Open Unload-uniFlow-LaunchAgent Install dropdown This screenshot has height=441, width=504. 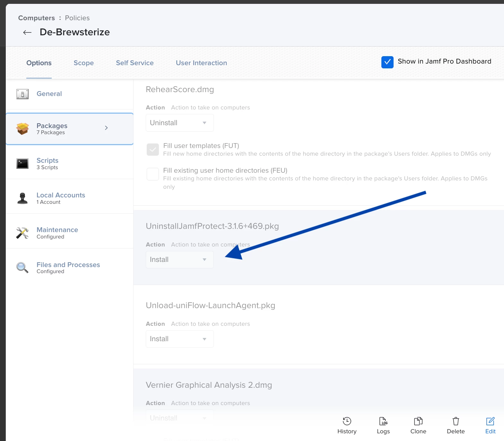(x=180, y=339)
